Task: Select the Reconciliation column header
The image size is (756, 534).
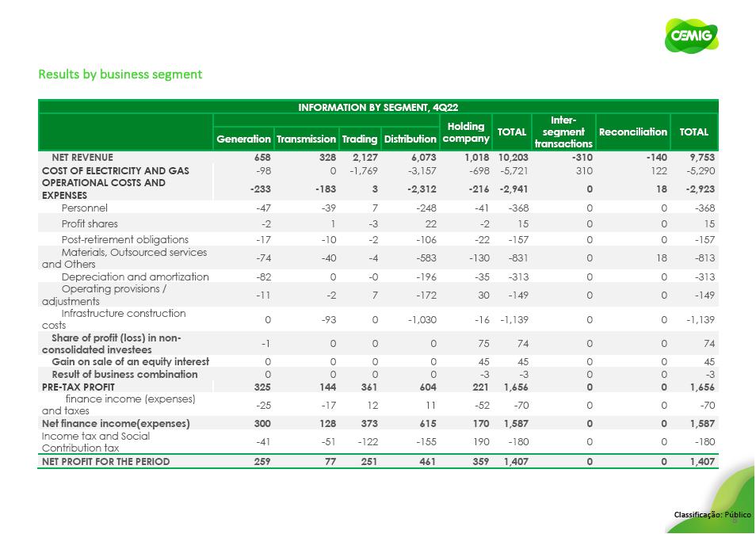Action: click(x=633, y=132)
